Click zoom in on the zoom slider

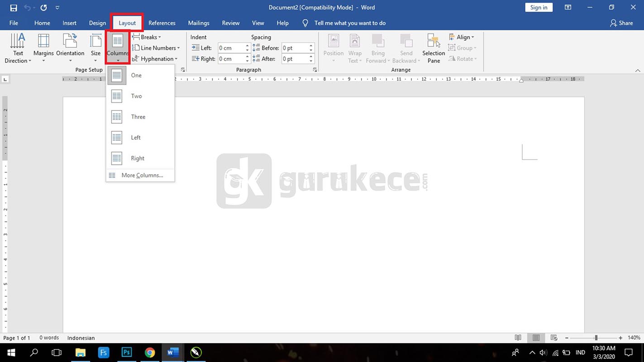(621, 337)
